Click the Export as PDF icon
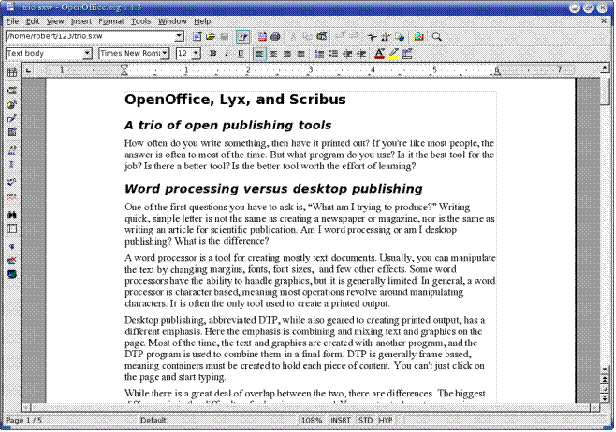Viewport: 616px width, 432px height. [x=262, y=37]
